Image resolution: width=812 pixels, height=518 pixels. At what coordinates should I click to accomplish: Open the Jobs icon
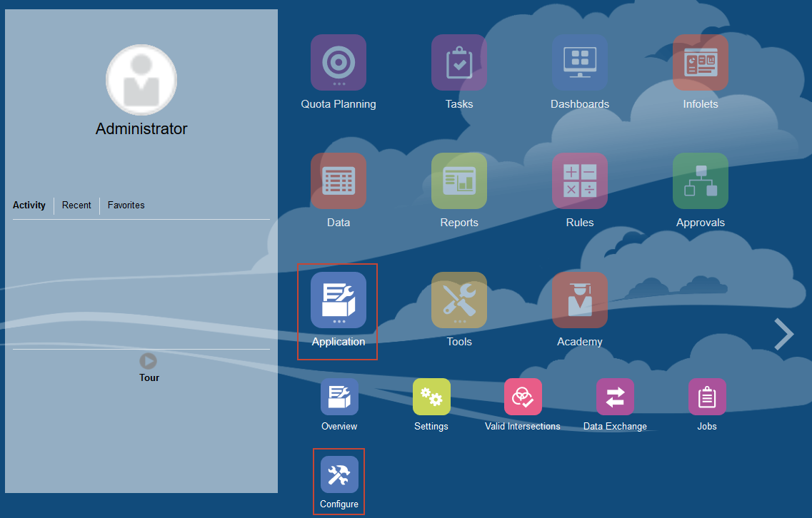point(707,397)
